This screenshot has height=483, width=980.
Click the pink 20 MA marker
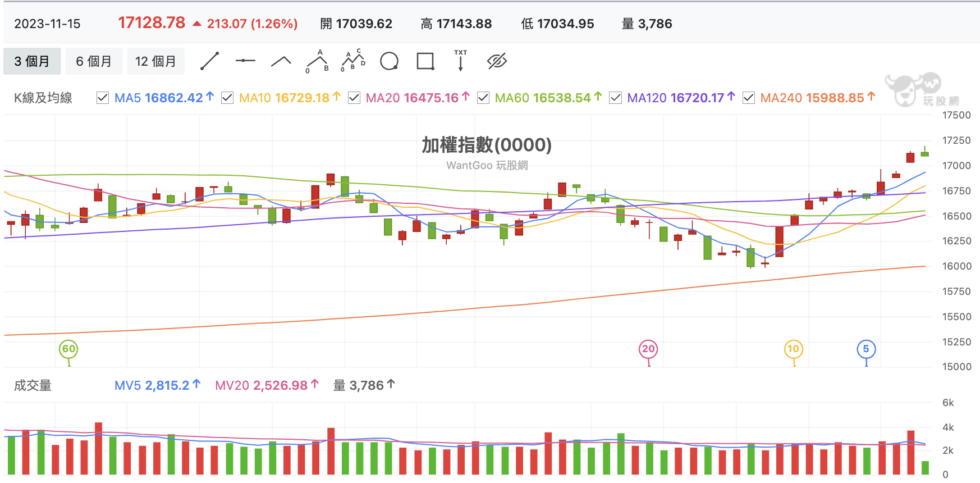tap(648, 349)
